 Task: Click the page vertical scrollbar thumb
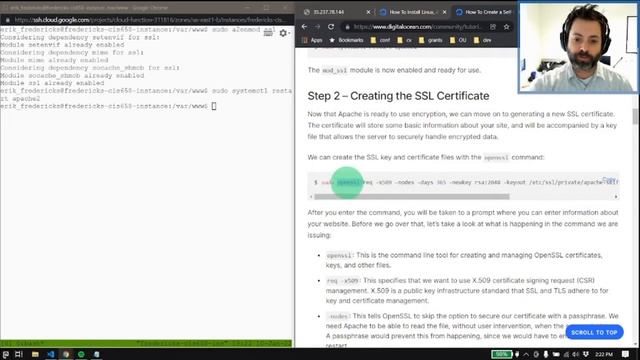point(635,116)
